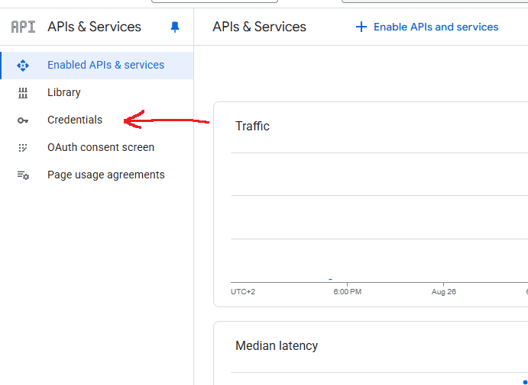Click the sidebar APIs & Services title
Image resolution: width=528 pixels, height=385 pixels.
click(x=94, y=27)
